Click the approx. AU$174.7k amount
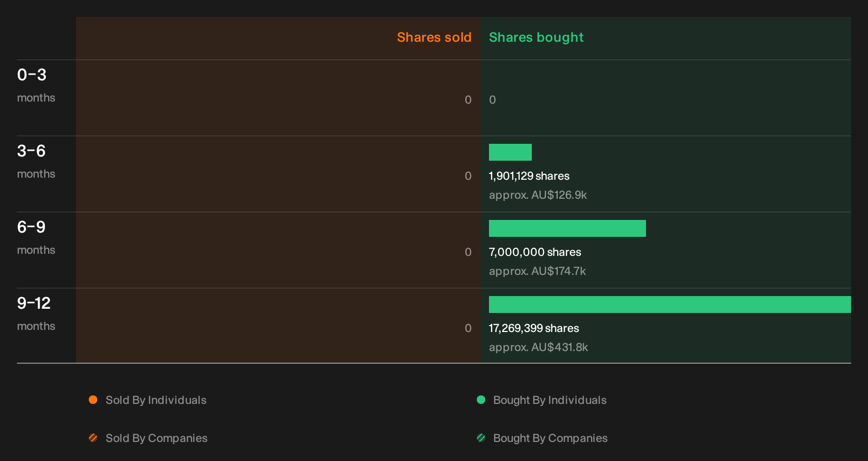Screen dimensions: 868x461 [537, 271]
